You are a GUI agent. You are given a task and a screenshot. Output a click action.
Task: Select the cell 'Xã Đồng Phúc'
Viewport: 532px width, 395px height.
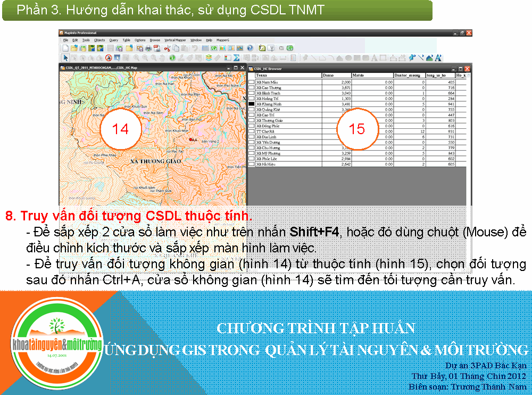point(288,126)
